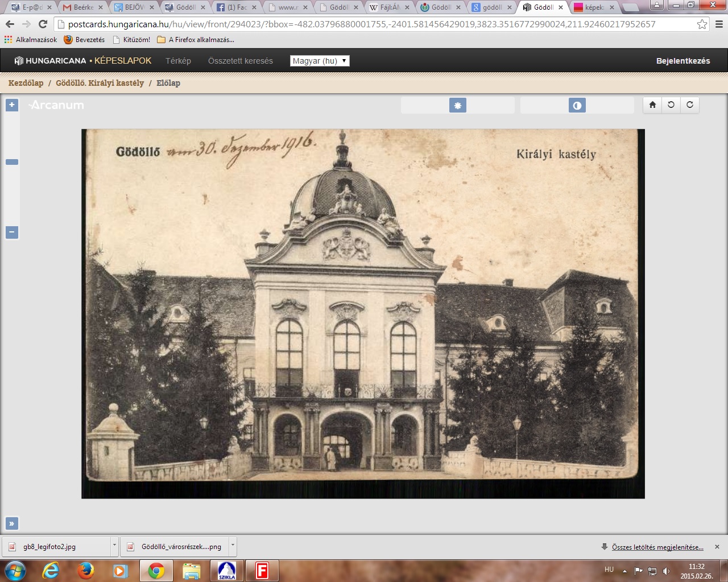Click the Hungaricana Képeslapok logo
This screenshot has height=582, width=728.
pos(83,61)
